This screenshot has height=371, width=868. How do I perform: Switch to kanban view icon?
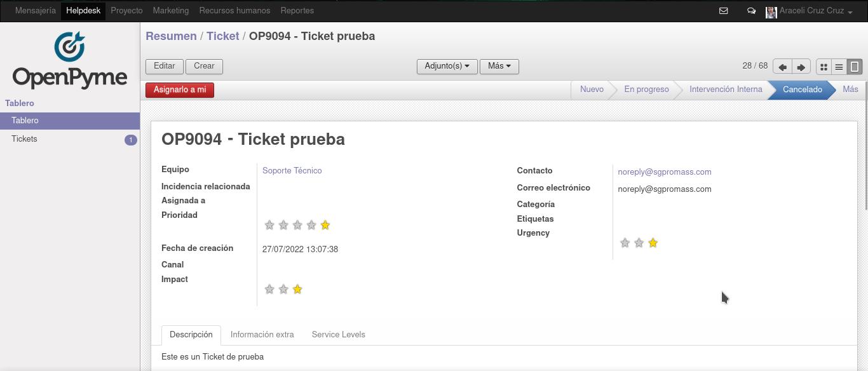pos(824,66)
